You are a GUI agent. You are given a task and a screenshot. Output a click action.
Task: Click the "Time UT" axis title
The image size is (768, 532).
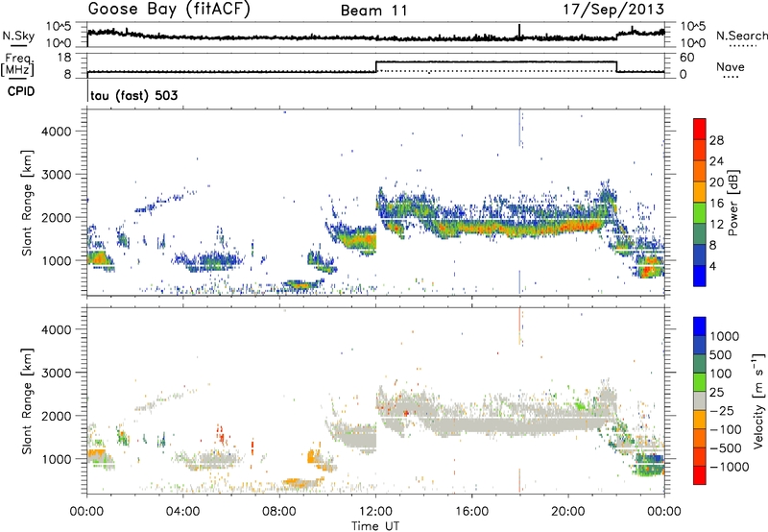pyautogui.click(x=375, y=526)
